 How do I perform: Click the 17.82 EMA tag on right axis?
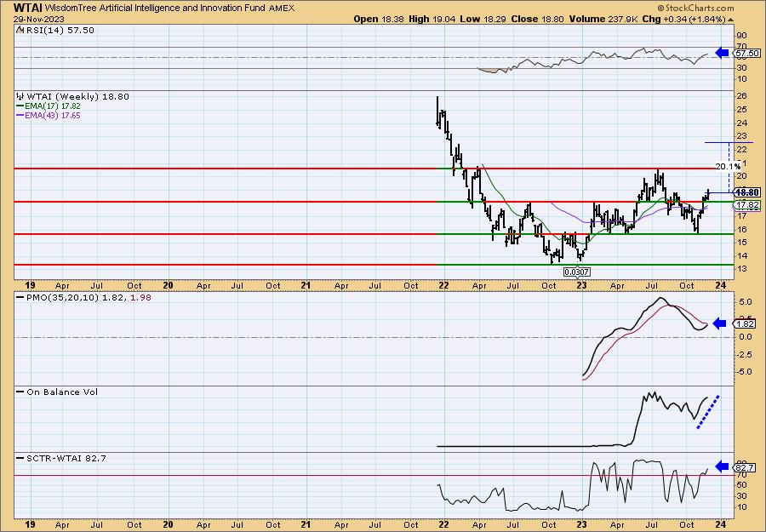(x=747, y=205)
